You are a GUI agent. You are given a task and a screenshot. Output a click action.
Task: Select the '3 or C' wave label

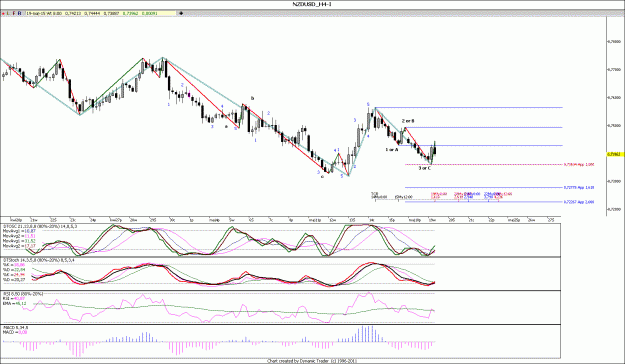425,168
